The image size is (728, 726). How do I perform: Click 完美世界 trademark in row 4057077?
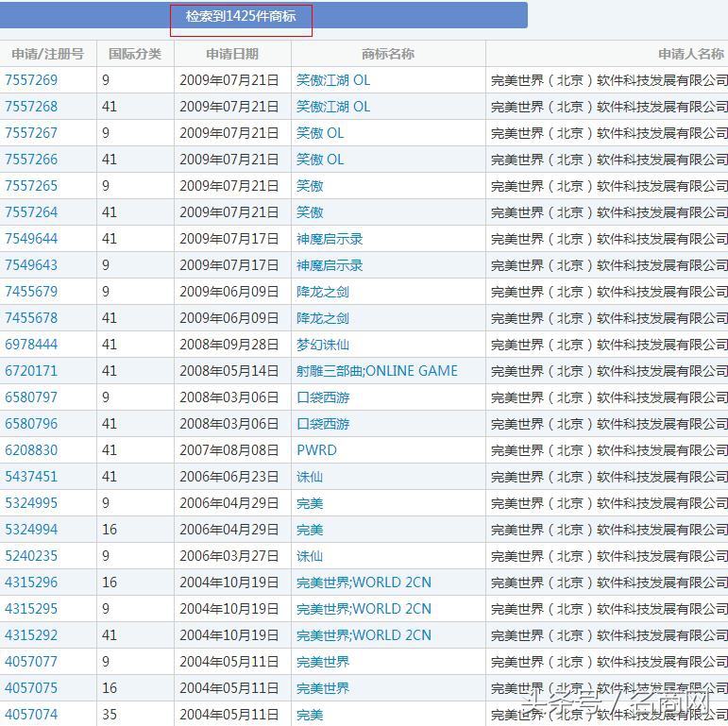[x=323, y=663]
